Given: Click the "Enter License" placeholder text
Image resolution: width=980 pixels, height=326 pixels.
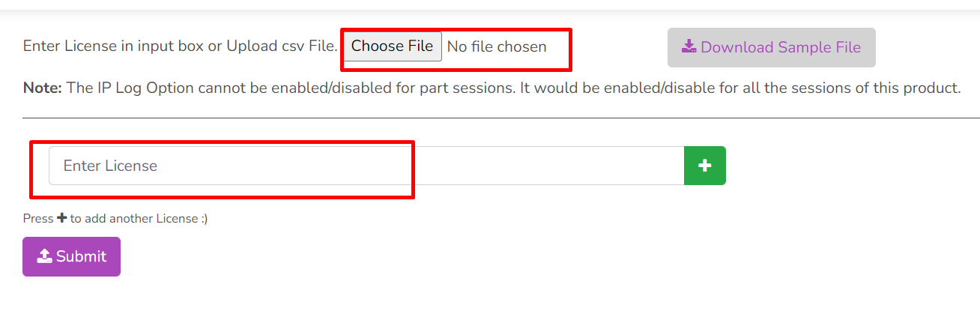Looking at the screenshot, I should tap(110, 166).
